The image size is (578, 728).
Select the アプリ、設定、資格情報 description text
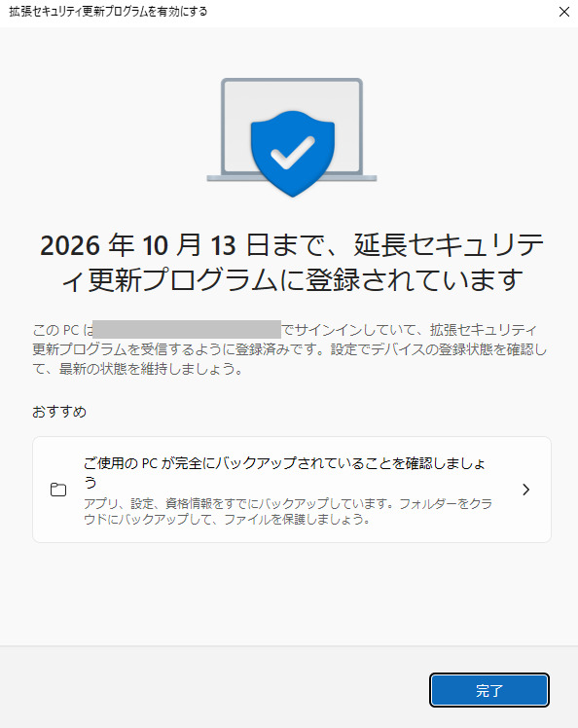(287, 511)
